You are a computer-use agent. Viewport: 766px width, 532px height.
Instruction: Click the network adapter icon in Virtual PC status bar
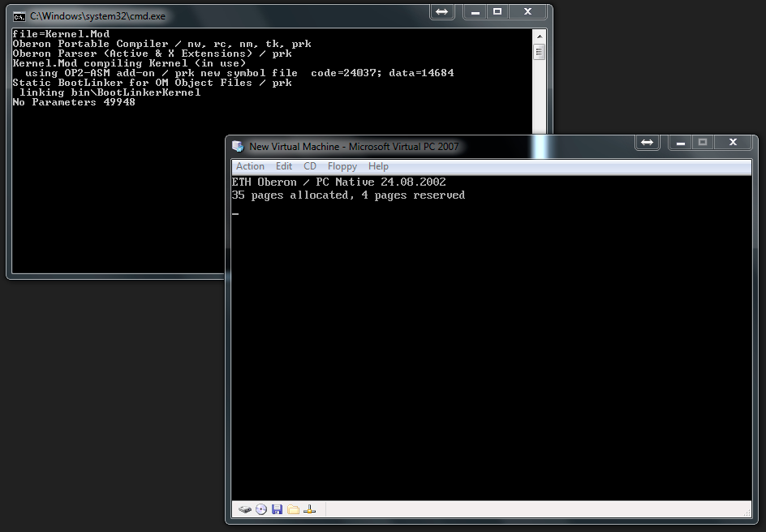point(309,509)
